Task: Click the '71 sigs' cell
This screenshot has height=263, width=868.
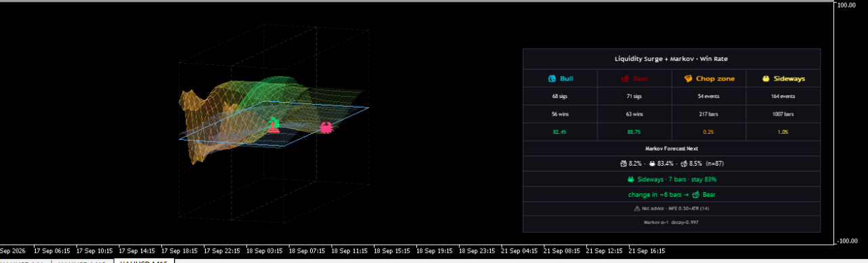Action: point(634,97)
